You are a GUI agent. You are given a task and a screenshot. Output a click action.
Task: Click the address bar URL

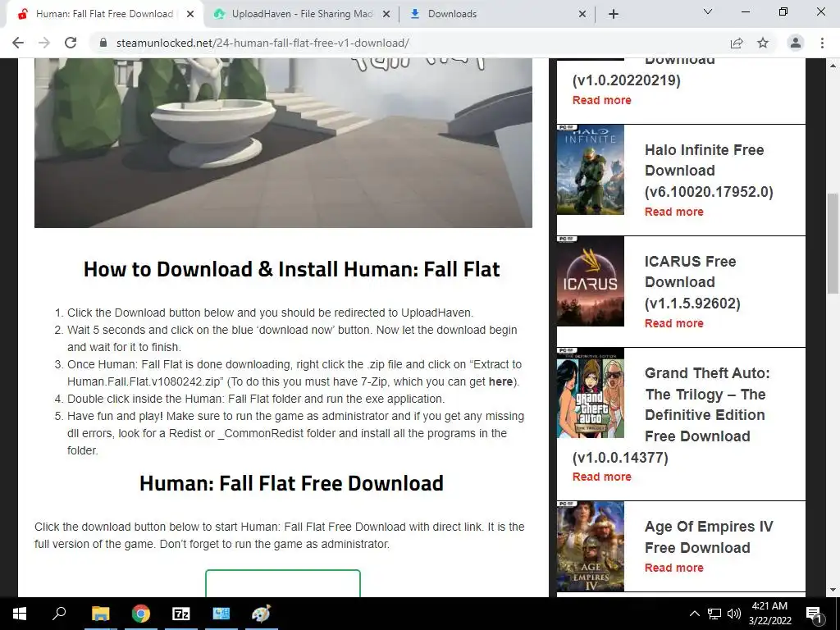(x=262, y=43)
